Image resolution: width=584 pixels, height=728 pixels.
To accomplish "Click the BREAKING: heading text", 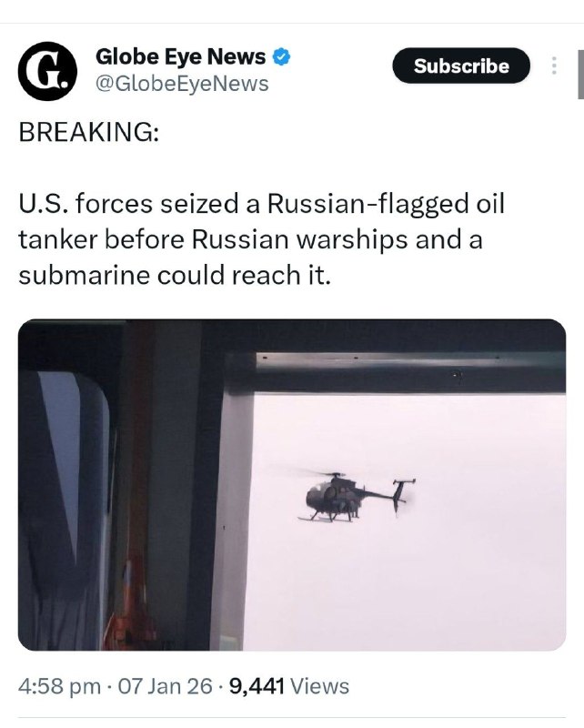I will (88, 131).
